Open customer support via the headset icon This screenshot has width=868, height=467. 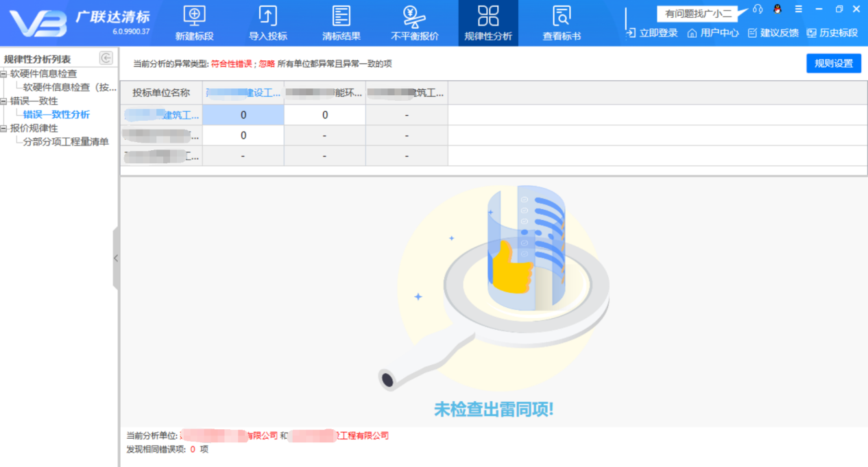point(757,9)
